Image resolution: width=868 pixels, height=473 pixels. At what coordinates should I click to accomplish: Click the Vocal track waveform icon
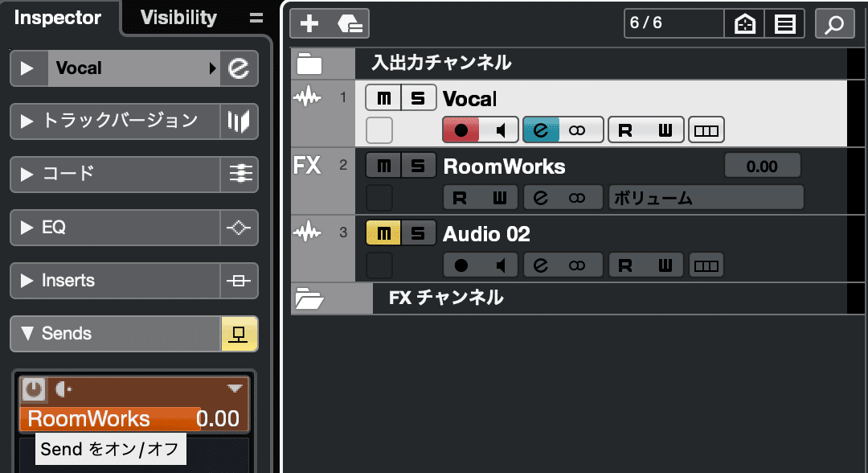coord(307,97)
